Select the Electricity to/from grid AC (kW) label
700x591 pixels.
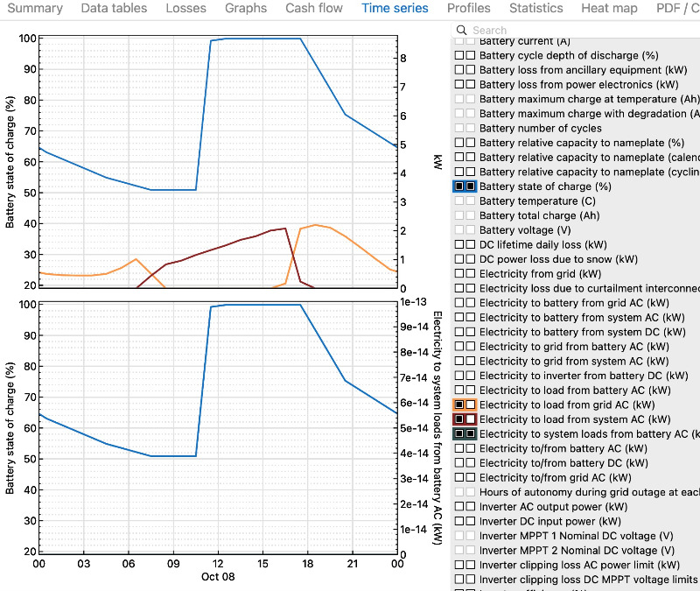tap(555, 478)
